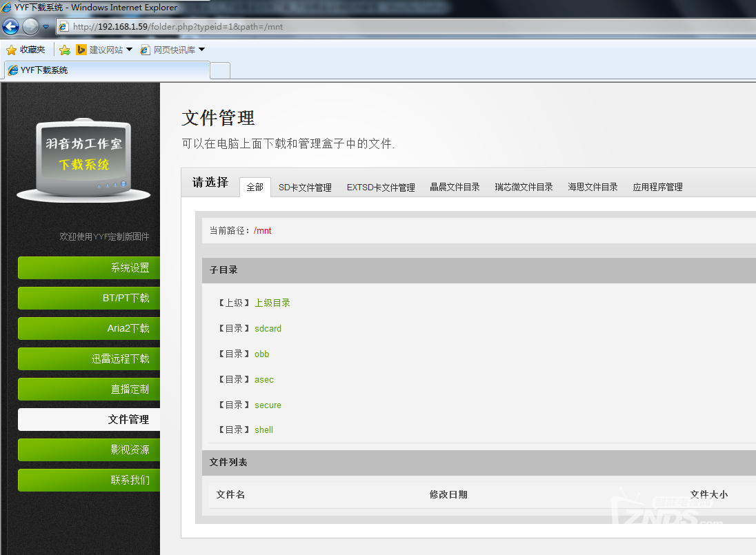Image resolution: width=756 pixels, height=555 pixels.
Task: Select the 全部 tab
Action: pos(255,188)
